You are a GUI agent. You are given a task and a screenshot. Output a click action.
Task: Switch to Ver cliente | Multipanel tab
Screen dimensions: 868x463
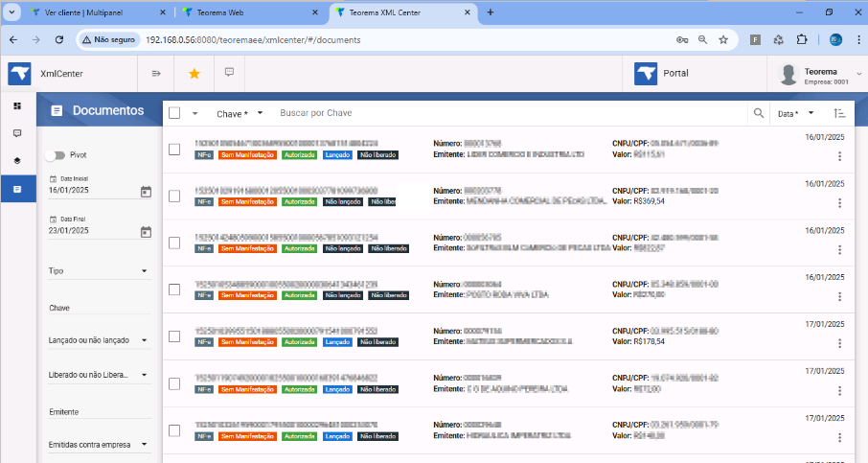tap(97, 12)
